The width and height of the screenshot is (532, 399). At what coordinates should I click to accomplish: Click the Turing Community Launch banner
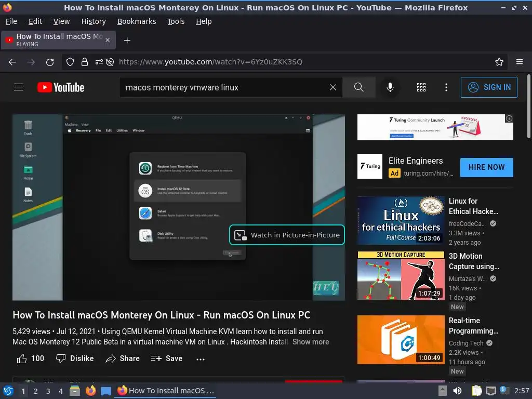pyautogui.click(x=435, y=127)
